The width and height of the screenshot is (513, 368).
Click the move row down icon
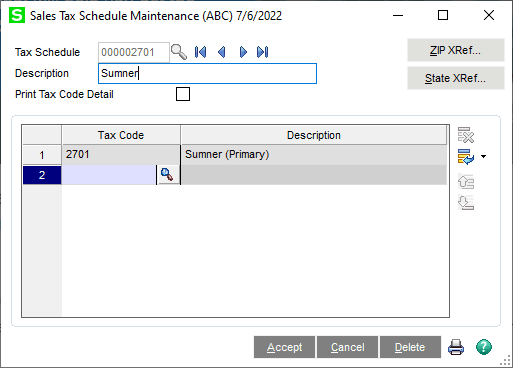point(466,202)
